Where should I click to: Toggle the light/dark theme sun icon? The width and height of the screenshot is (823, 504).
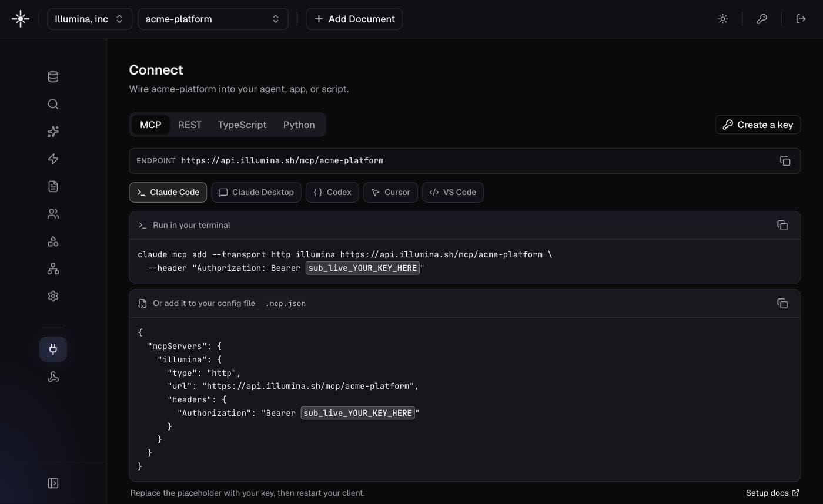point(723,19)
